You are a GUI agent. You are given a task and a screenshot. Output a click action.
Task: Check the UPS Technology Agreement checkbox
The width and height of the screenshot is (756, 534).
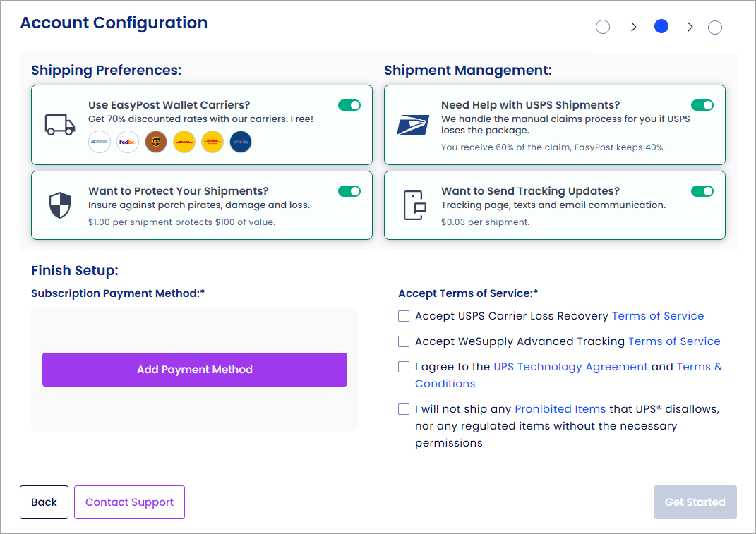(404, 367)
